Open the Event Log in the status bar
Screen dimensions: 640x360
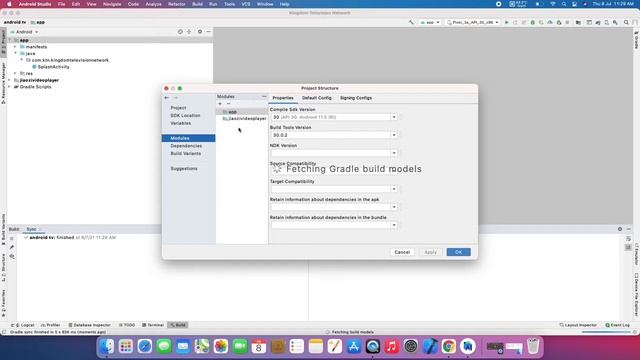pos(618,325)
